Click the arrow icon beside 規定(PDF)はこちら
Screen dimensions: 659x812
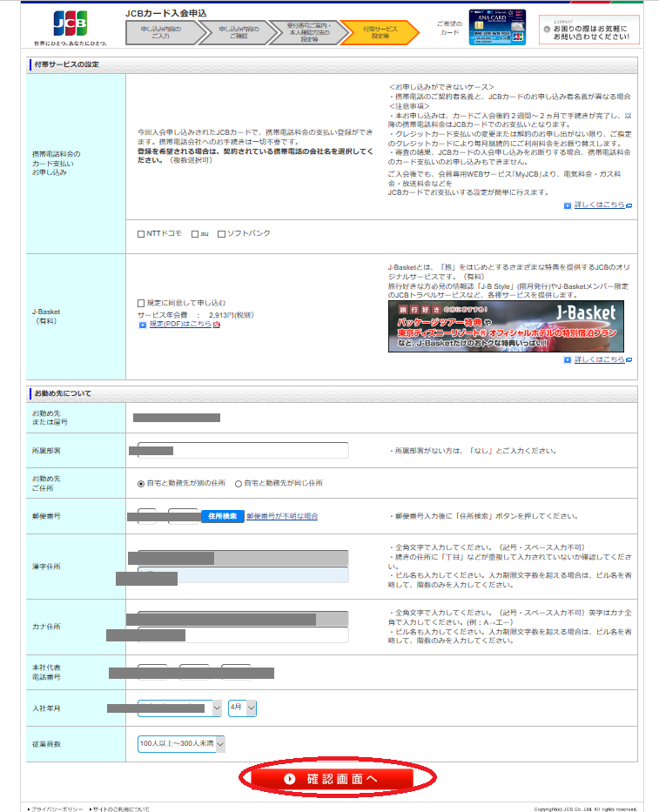point(143,325)
